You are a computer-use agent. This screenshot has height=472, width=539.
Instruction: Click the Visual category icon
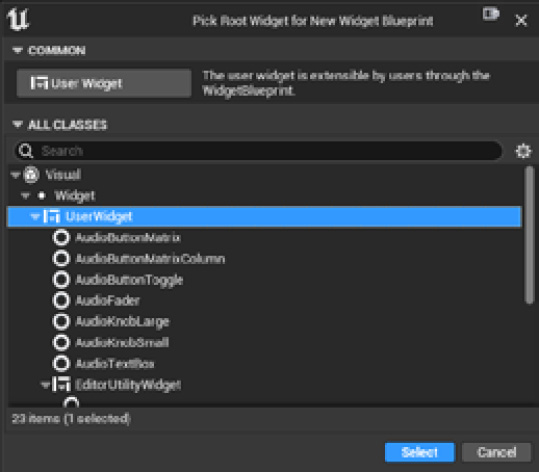point(31,174)
